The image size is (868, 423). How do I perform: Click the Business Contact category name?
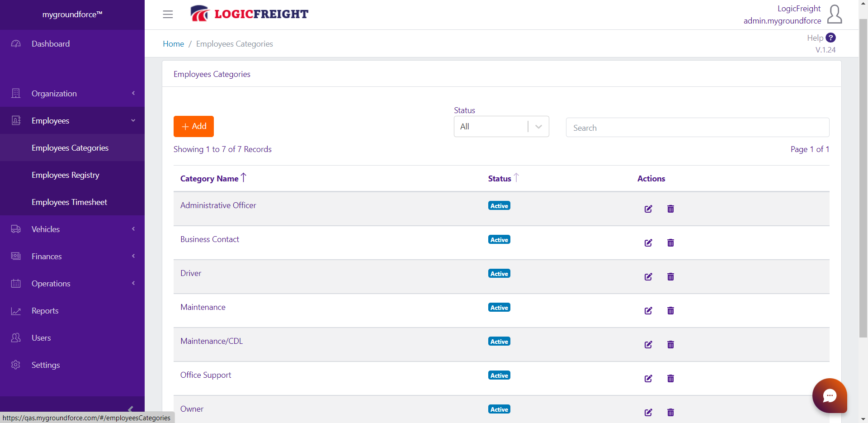[x=210, y=239]
